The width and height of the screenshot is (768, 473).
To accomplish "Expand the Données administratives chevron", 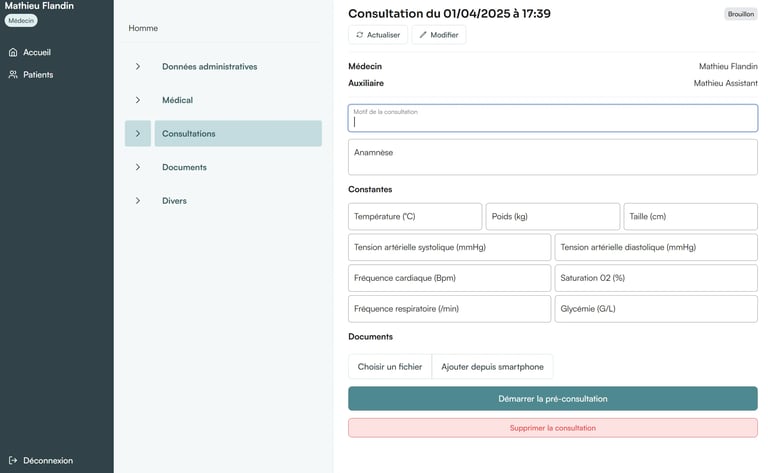I will [138, 67].
